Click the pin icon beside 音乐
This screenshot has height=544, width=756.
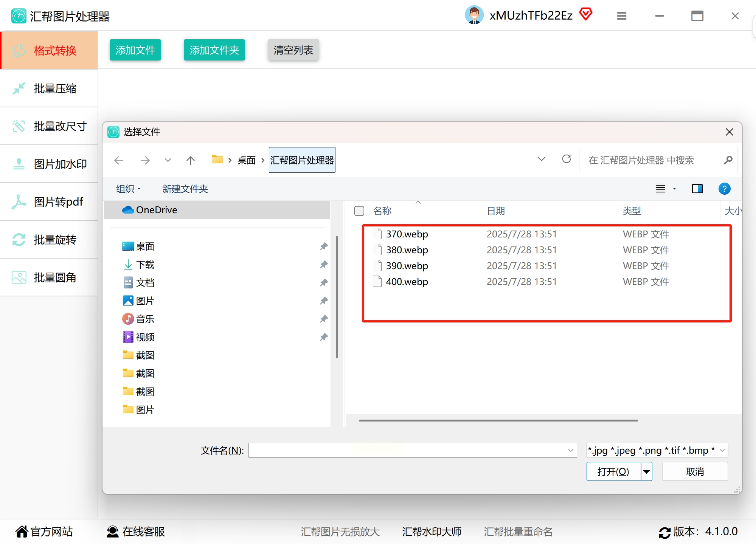coord(324,319)
